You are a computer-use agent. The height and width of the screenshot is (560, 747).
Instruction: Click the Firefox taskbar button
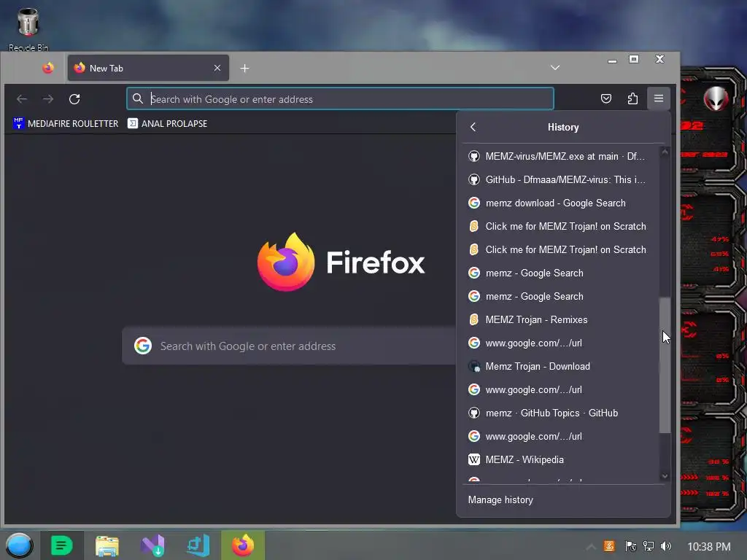[243, 545]
